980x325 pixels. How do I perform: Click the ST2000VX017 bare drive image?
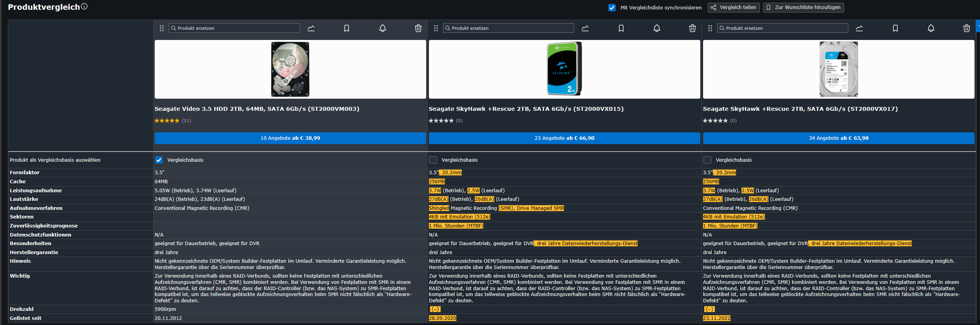coord(839,69)
